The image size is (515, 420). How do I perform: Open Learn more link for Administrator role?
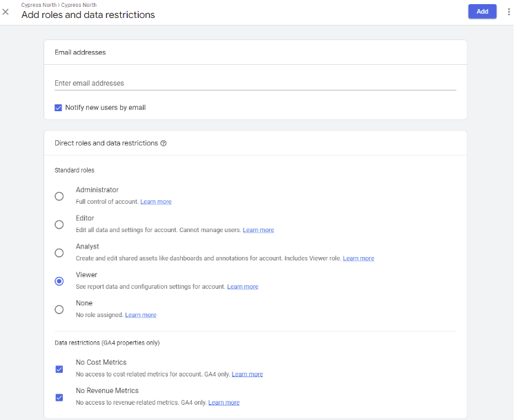(156, 202)
